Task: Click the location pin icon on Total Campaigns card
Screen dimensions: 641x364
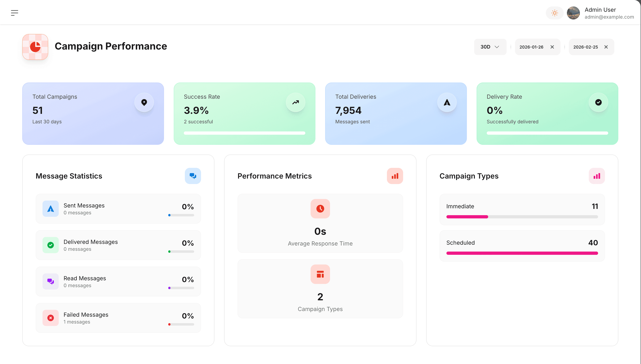Action: tap(144, 102)
